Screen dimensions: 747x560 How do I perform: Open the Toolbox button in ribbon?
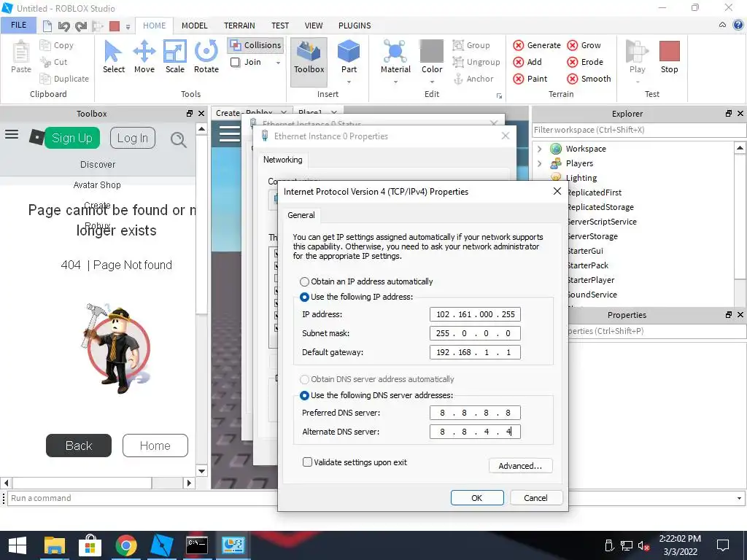pos(309,62)
